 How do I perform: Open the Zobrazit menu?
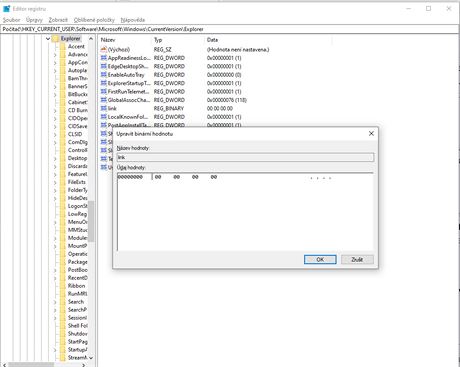point(58,20)
